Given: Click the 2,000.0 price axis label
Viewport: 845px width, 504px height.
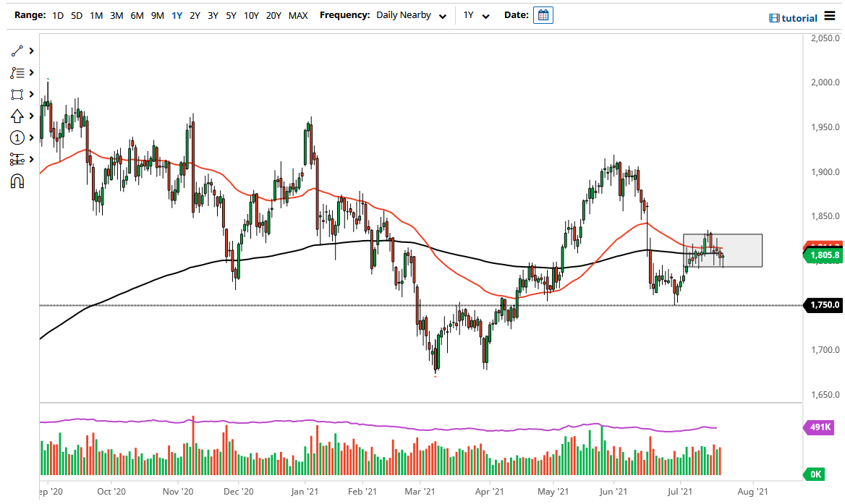Looking at the screenshot, I should click(x=825, y=82).
